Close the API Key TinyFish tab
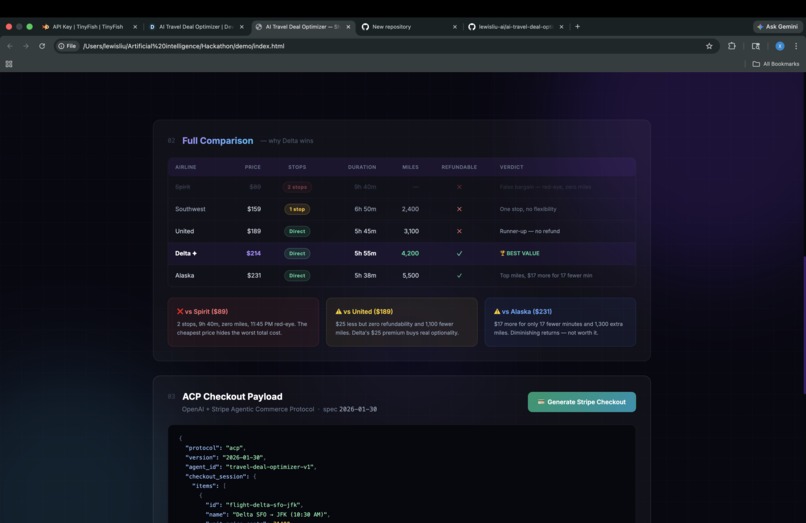The width and height of the screenshot is (806, 523). click(x=135, y=27)
